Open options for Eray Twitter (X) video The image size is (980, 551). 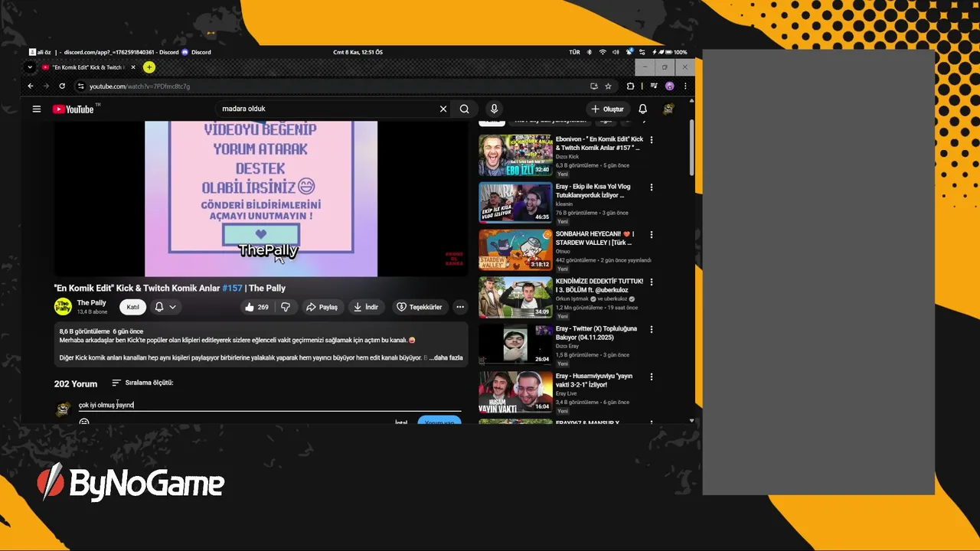(652, 329)
